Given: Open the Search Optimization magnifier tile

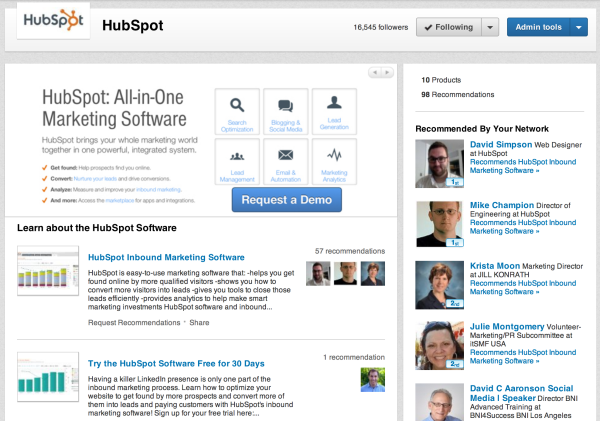Looking at the screenshot, I should [x=237, y=112].
